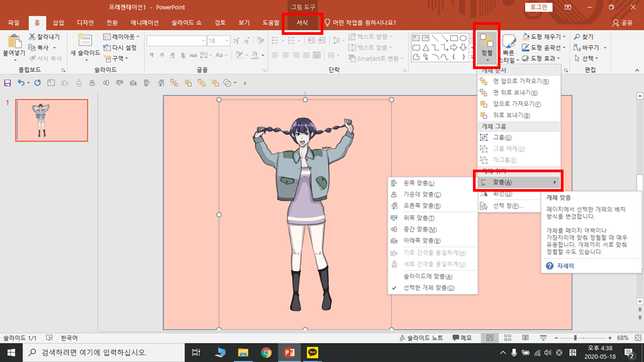This screenshot has height=362, width=644.
Task: Align left using 왼쪽 맞춤
Action: click(x=433, y=183)
